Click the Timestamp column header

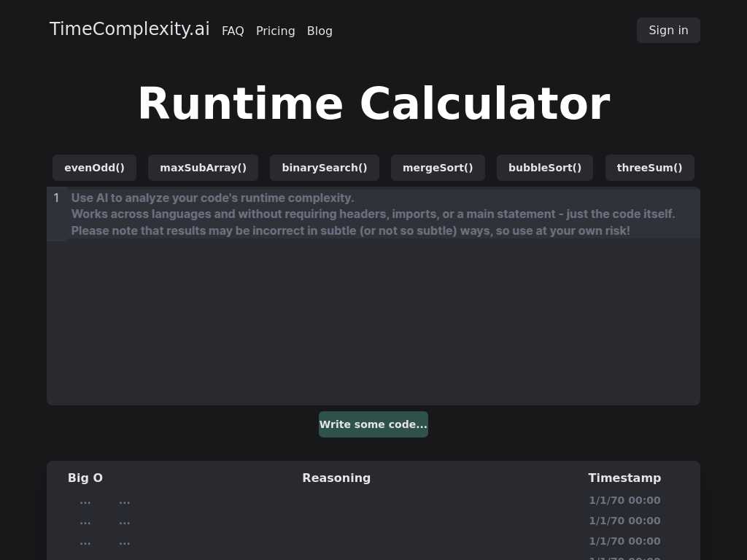click(624, 478)
